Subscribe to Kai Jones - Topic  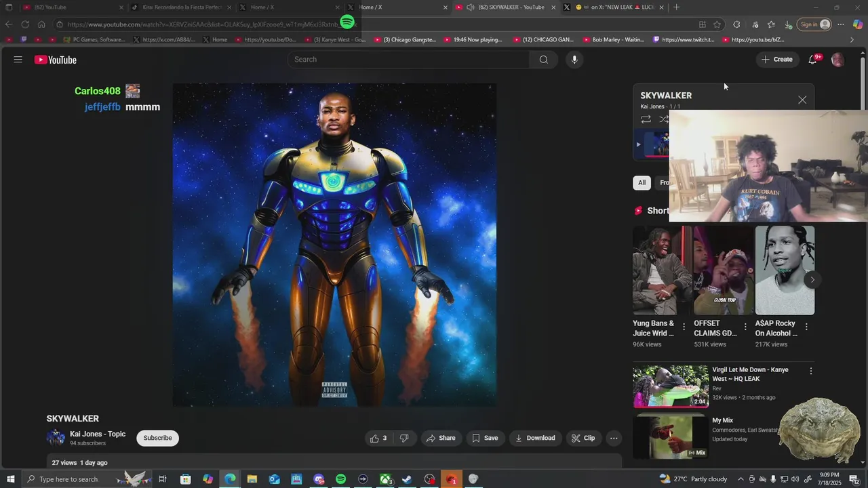(x=157, y=438)
